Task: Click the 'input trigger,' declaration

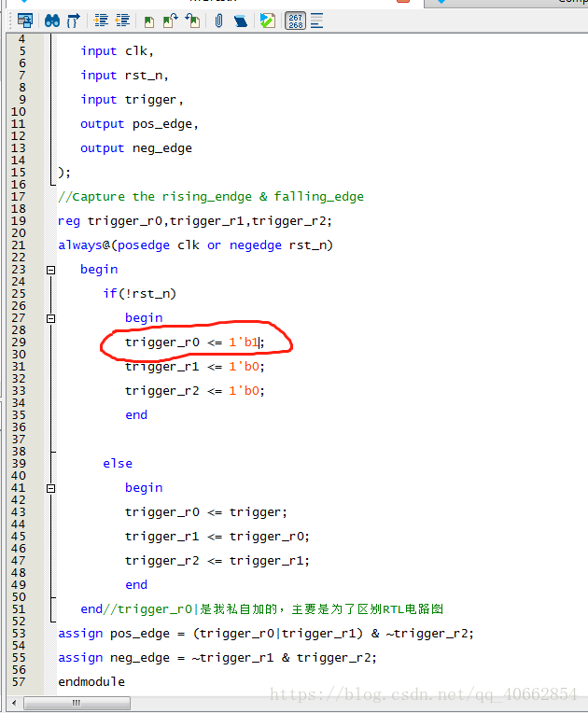Action: pyautogui.click(x=132, y=100)
